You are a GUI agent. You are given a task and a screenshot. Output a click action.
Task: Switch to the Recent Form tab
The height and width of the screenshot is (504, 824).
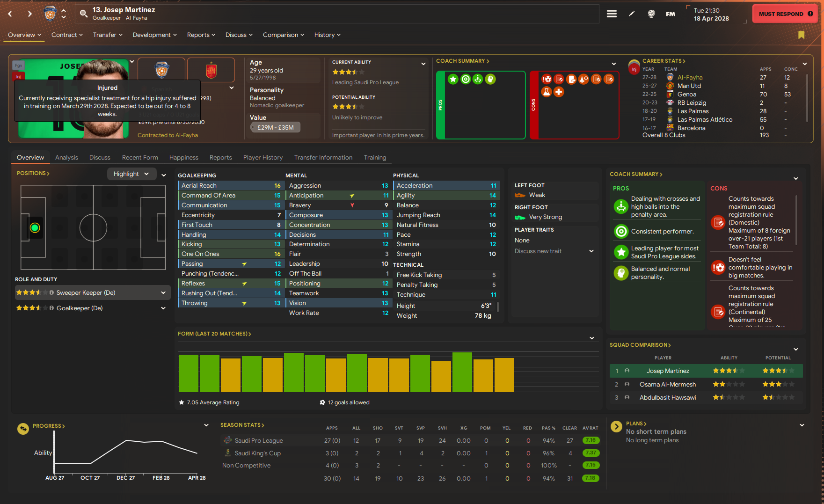140,158
